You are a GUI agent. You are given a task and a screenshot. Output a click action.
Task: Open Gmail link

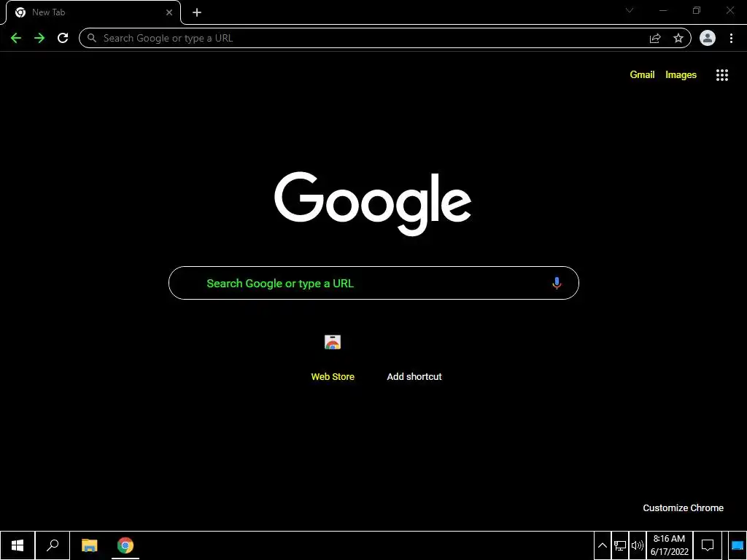point(642,75)
